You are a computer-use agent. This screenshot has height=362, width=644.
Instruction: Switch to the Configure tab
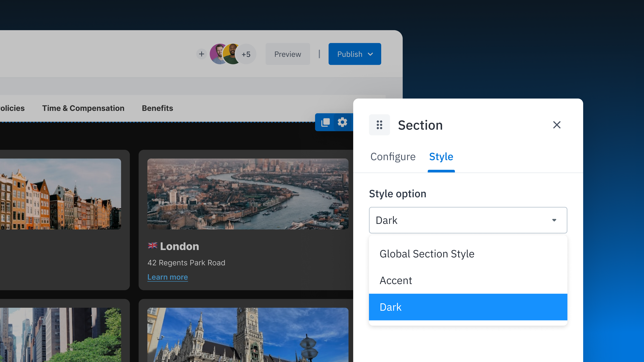[393, 157]
